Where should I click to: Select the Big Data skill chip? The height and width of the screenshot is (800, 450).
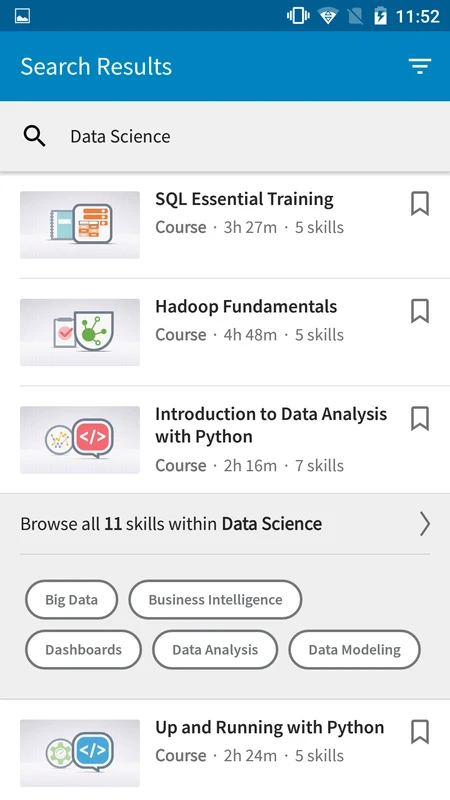(71, 599)
